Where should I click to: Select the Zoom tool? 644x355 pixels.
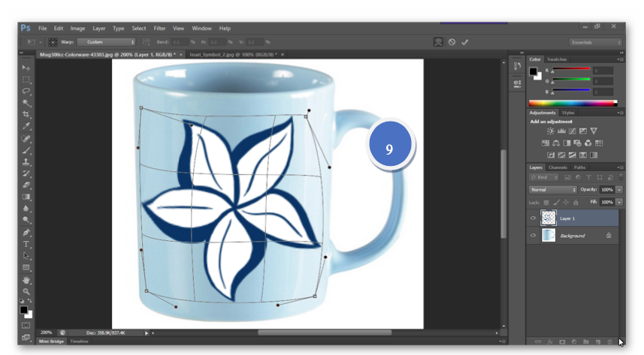26,291
